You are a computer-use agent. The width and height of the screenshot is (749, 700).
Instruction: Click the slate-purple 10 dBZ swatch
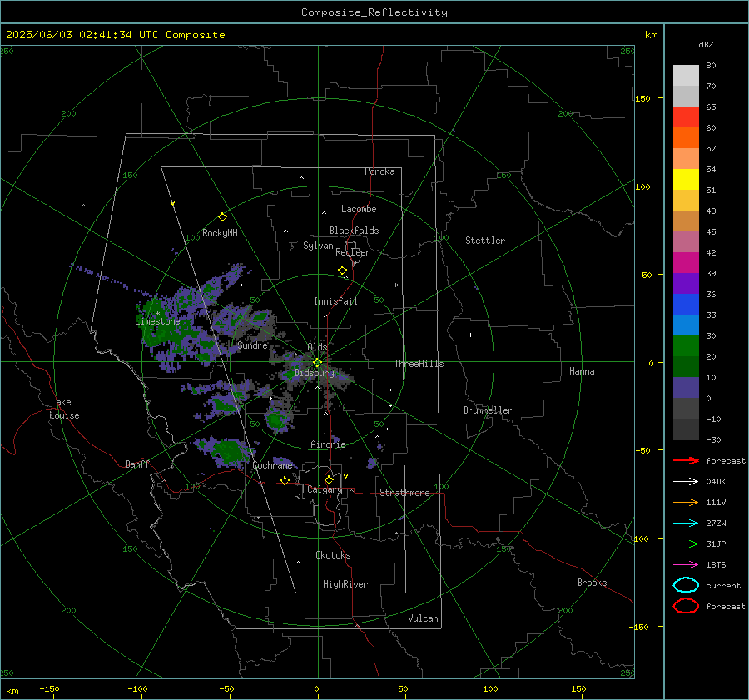pos(686,388)
